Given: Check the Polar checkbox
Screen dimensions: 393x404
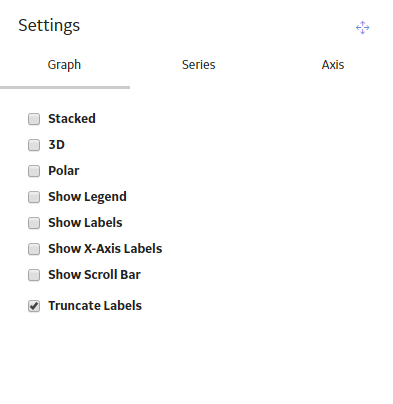Looking at the screenshot, I should click(x=34, y=171).
